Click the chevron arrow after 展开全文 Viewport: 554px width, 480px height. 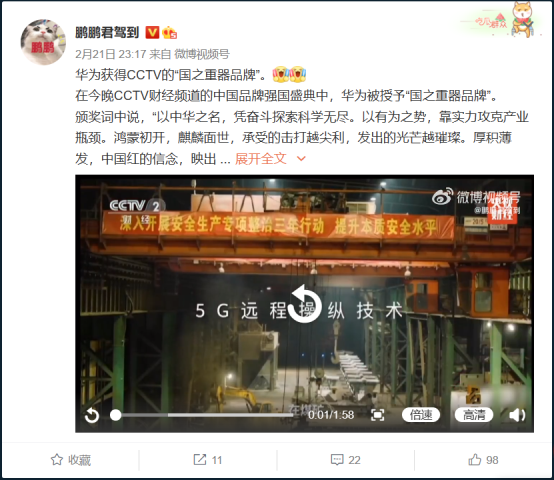coord(301,159)
